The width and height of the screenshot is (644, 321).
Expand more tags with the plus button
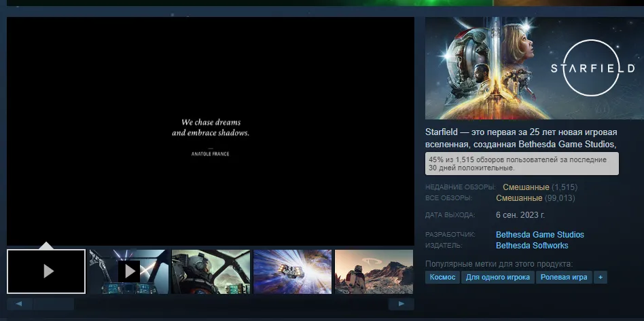coord(600,277)
